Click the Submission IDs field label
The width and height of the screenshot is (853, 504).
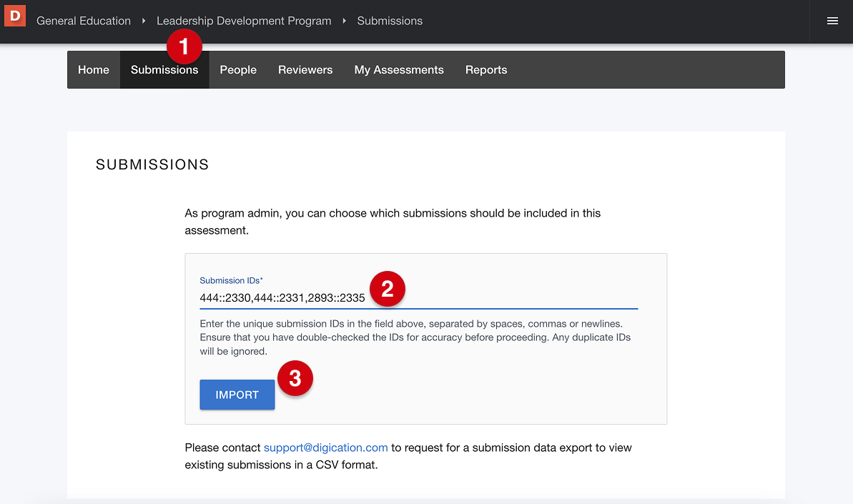click(231, 280)
